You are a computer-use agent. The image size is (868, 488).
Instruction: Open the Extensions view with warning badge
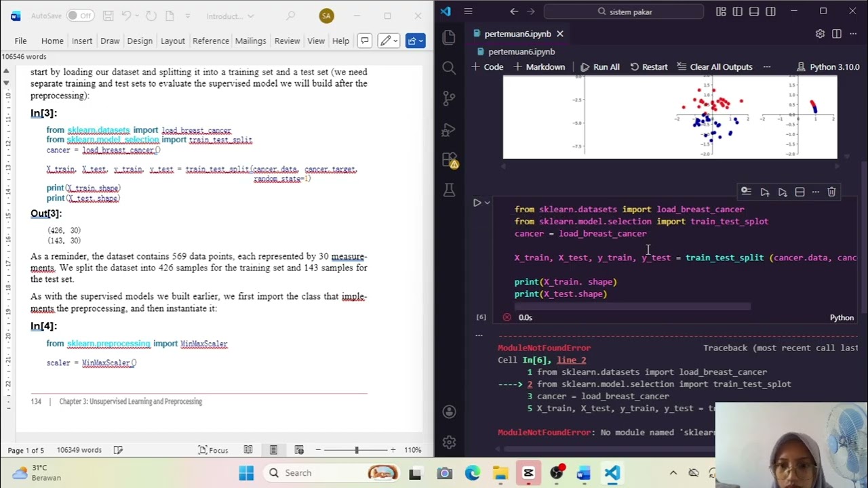click(449, 160)
